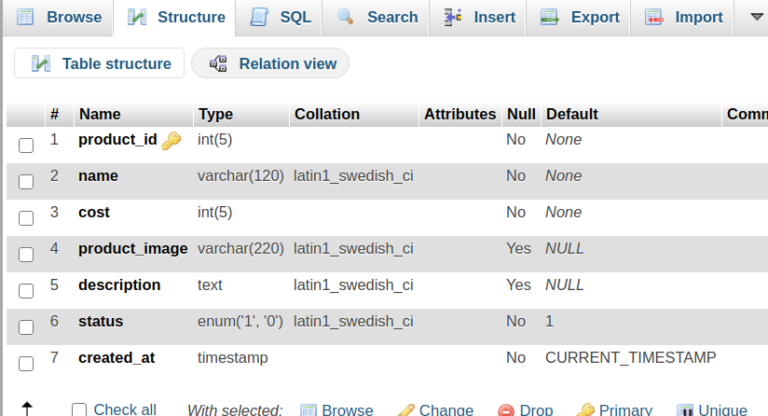Click the Browse tab table icon
This screenshot has width=768, height=416.
coord(25,17)
